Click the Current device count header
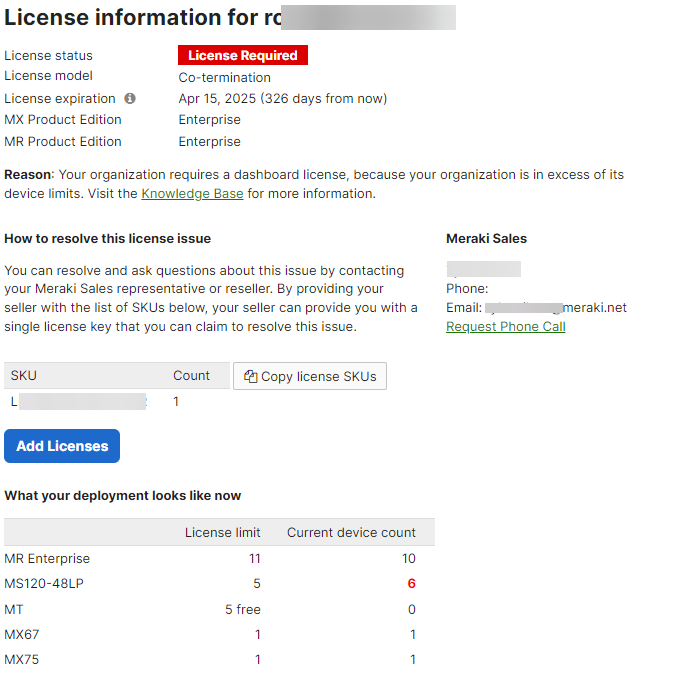 [351, 532]
